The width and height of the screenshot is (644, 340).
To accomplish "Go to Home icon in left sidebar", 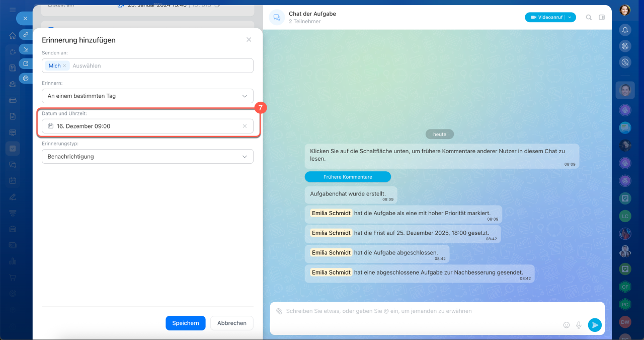I will (x=13, y=36).
